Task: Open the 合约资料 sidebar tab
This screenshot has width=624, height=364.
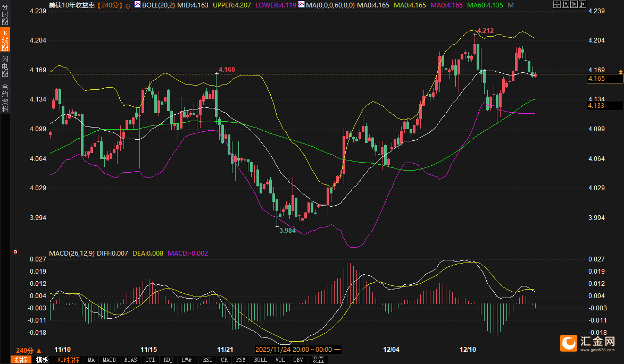Action: point(5,97)
